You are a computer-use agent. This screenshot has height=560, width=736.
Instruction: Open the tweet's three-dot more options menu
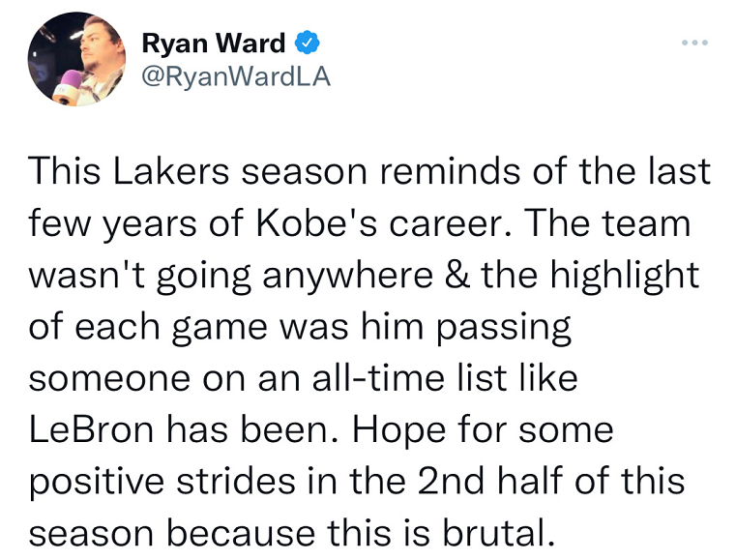tap(694, 43)
